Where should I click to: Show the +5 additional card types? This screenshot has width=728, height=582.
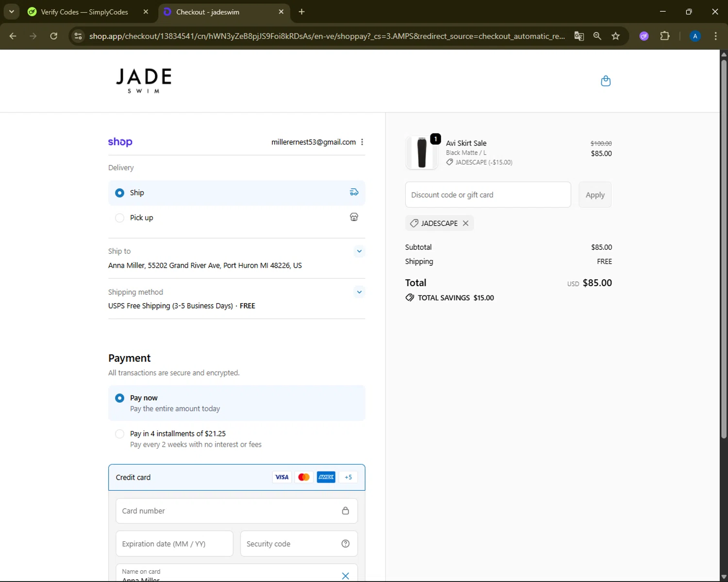[x=348, y=477]
